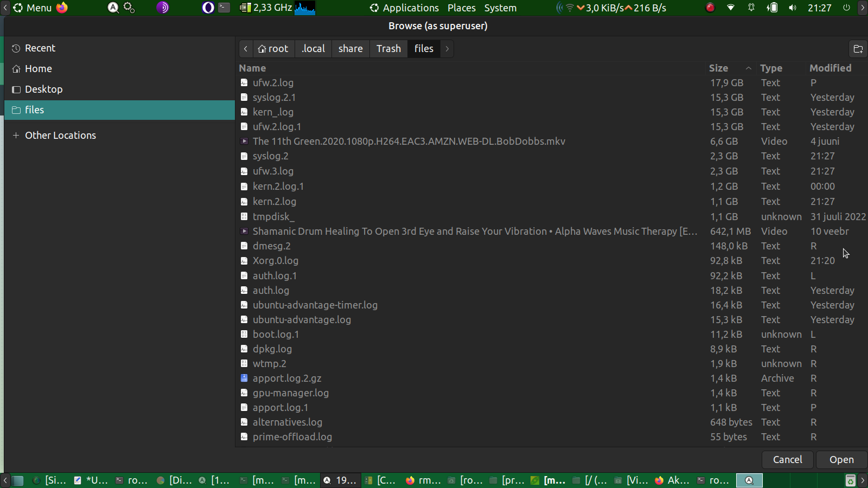868x488 pixels.
Task: Select Home in the sidebar
Action: point(119,69)
